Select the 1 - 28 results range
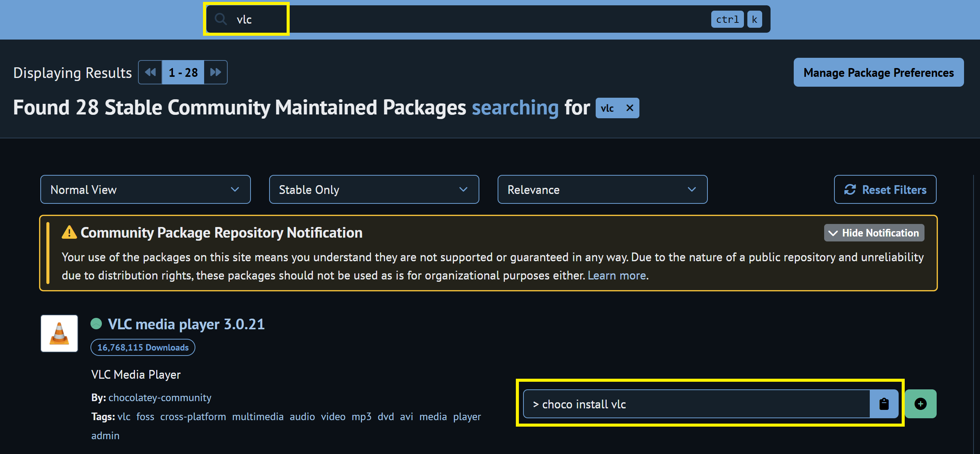This screenshot has height=454, width=980. [x=183, y=72]
